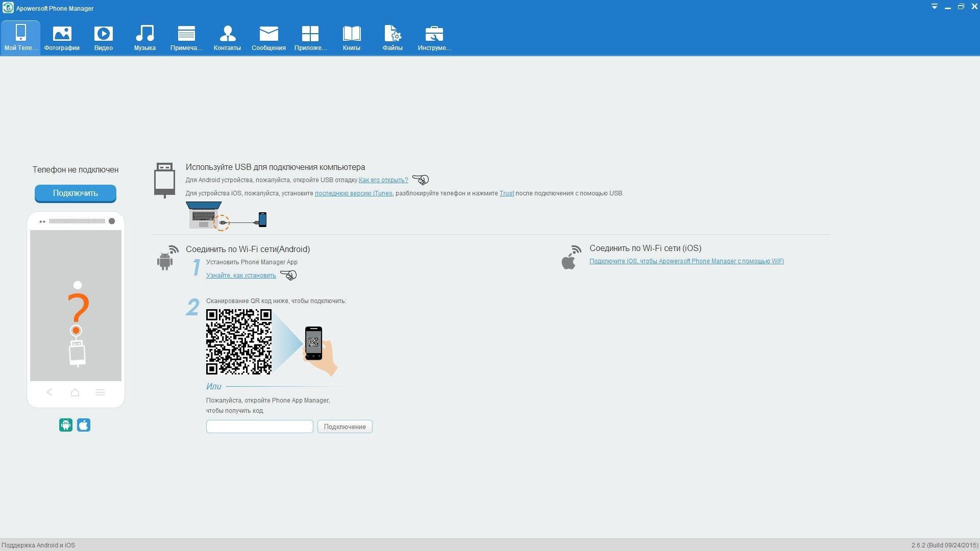Click 'Используйте USB для подключения компьютера' heading
The image size is (980, 551).
click(275, 167)
